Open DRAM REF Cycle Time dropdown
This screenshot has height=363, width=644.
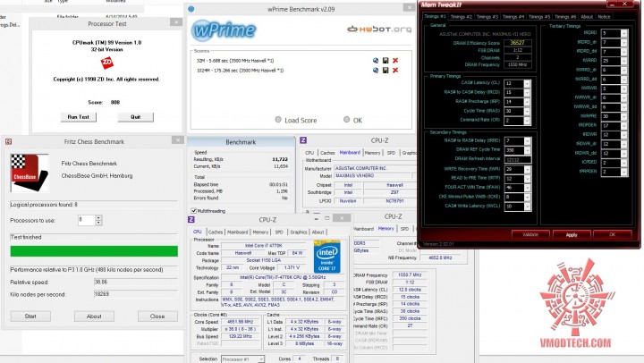[x=528, y=150]
